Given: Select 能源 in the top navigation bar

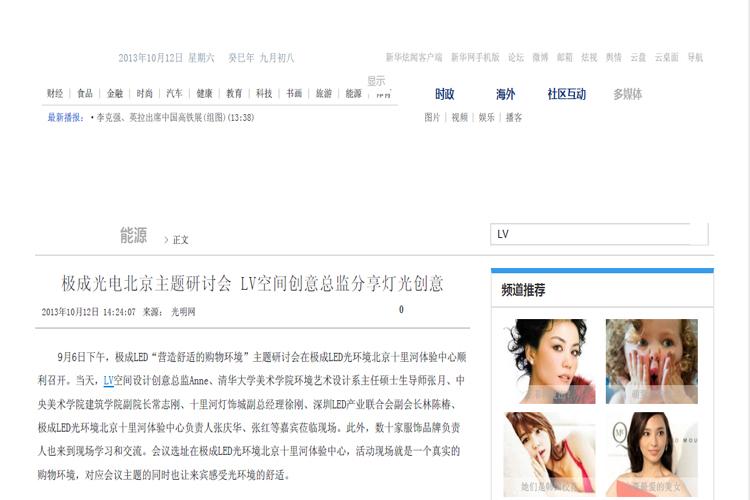Looking at the screenshot, I should (x=353, y=94).
